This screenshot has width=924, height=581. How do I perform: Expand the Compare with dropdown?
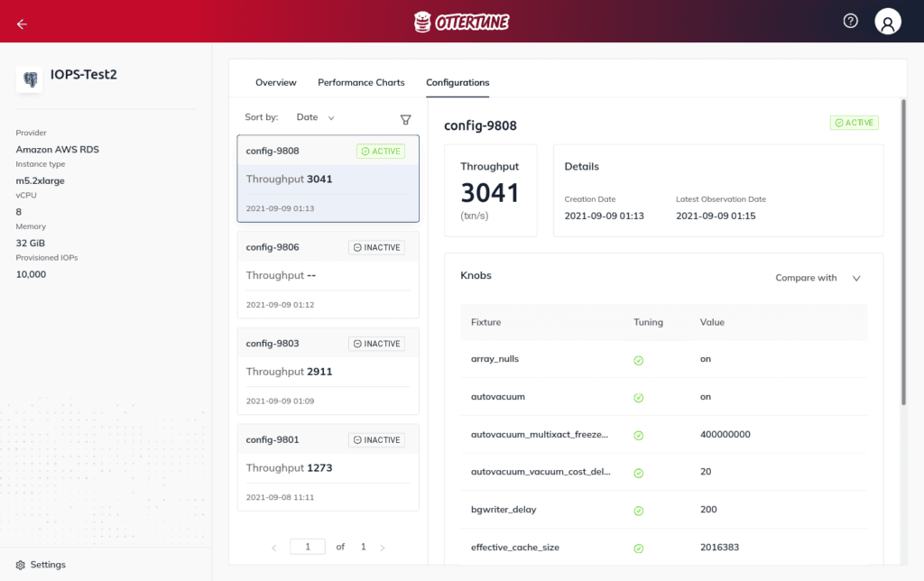(x=818, y=278)
